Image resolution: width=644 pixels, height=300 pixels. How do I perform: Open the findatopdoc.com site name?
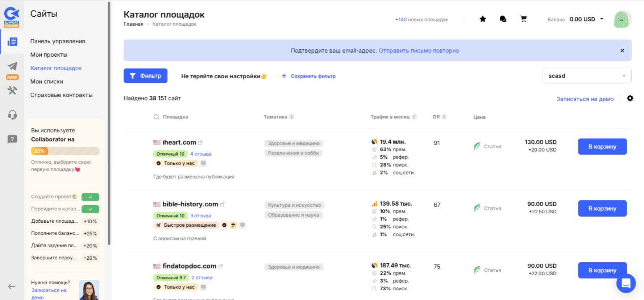tap(190, 266)
